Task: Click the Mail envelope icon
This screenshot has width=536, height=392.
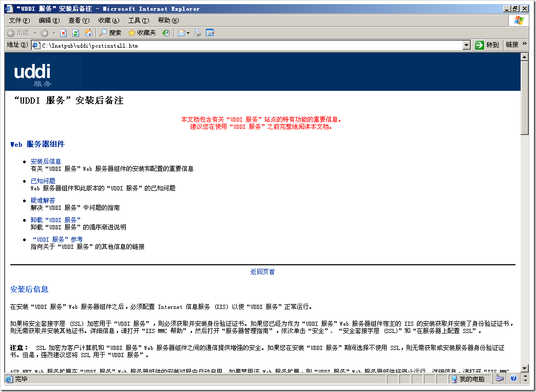Action: (182, 33)
